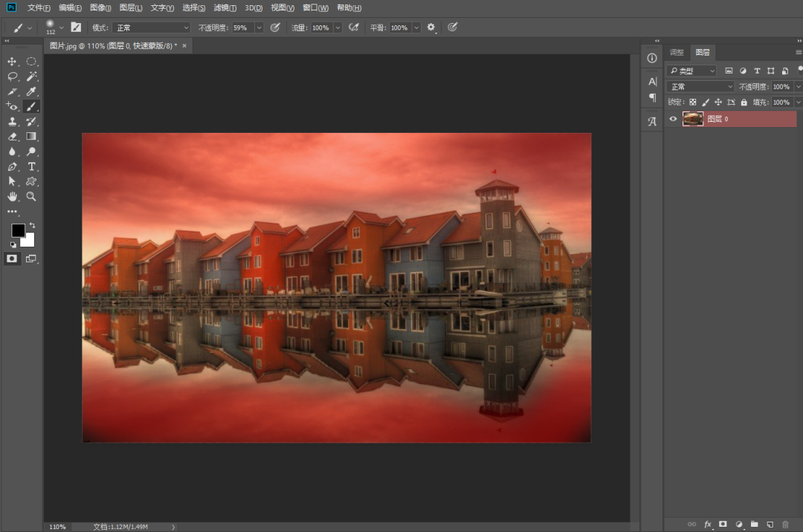Select the Move tool
The width and height of the screenshot is (803, 532).
[12, 62]
